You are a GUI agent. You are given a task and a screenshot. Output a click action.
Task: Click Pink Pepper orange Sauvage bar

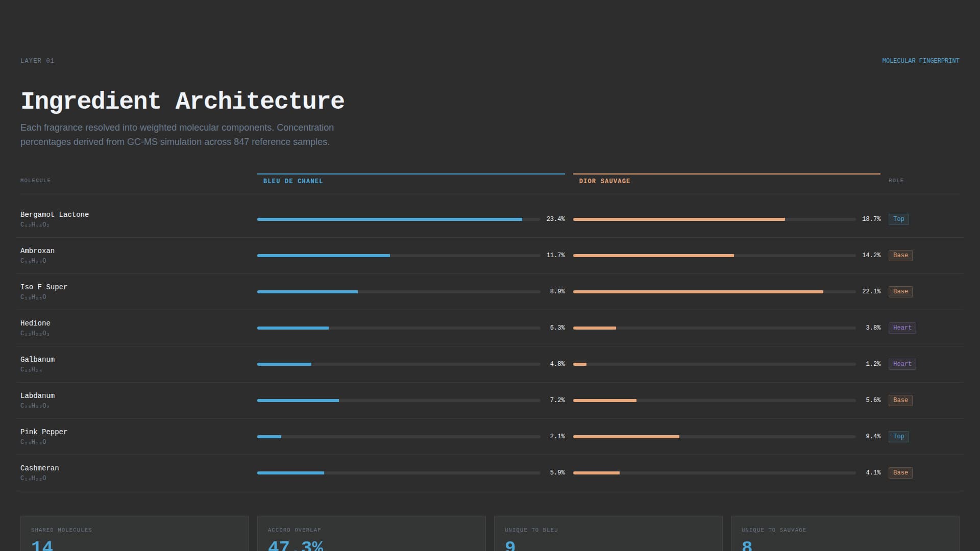(626, 437)
